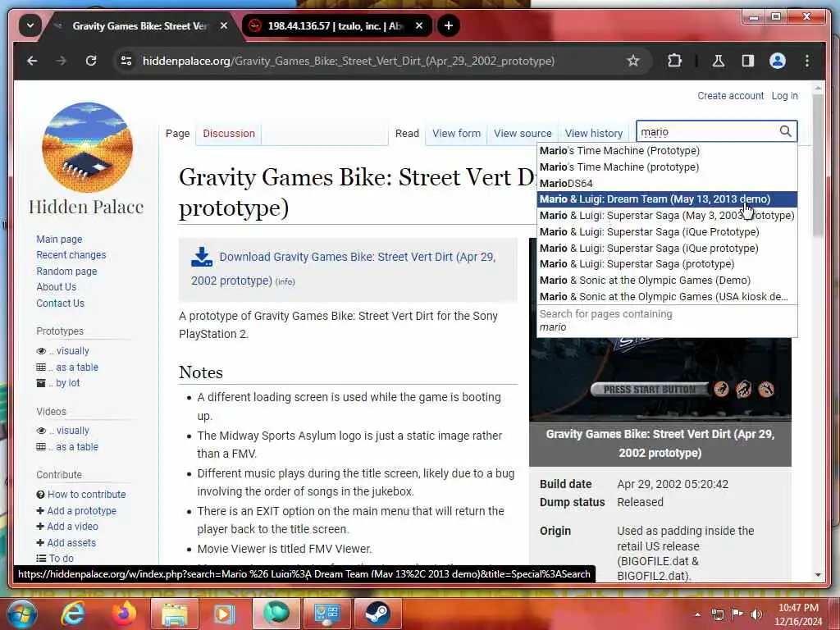This screenshot has height=630, width=840.
Task: Toggle the browser side panel
Action: tap(748, 61)
